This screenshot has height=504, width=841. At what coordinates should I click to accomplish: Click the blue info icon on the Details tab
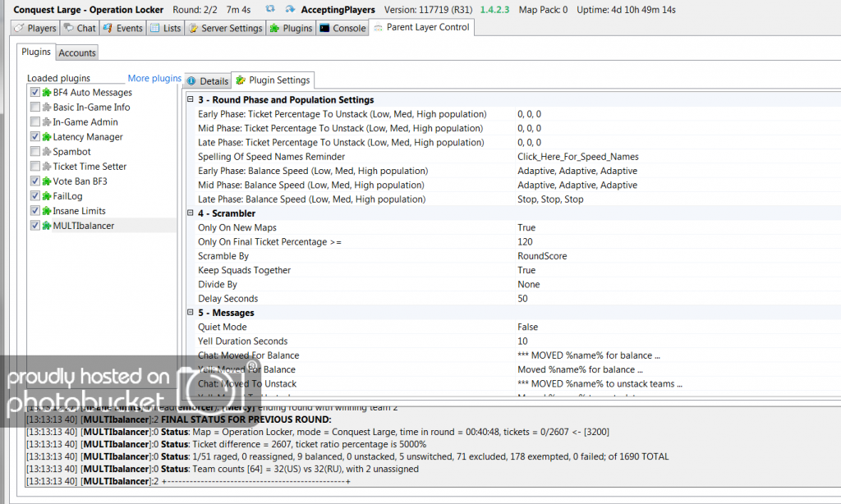pyautogui.click(x=191, y=81)
